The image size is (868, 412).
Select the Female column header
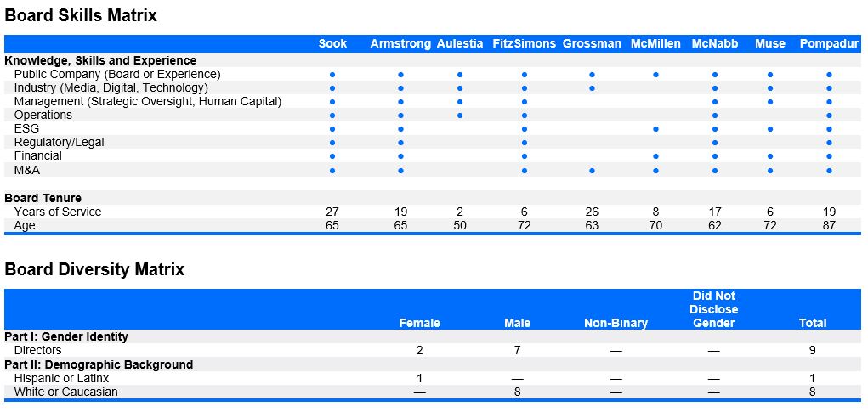point(419,323)
